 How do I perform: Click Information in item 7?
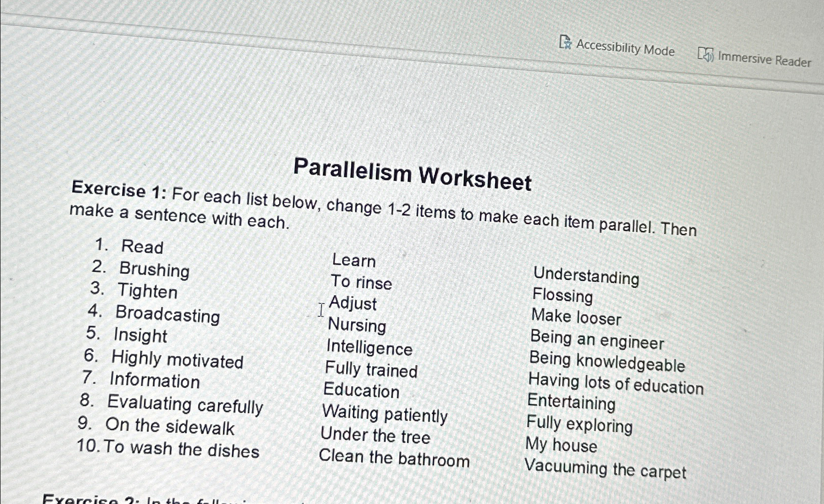[x=154, y=381]
